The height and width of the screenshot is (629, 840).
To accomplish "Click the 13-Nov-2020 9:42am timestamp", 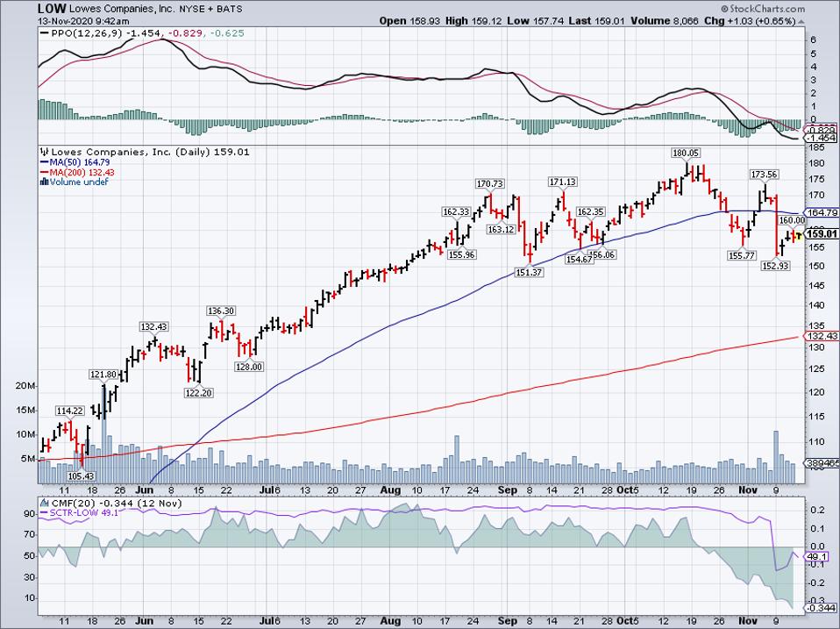I will pyautogui.click(x=83, y=21).
